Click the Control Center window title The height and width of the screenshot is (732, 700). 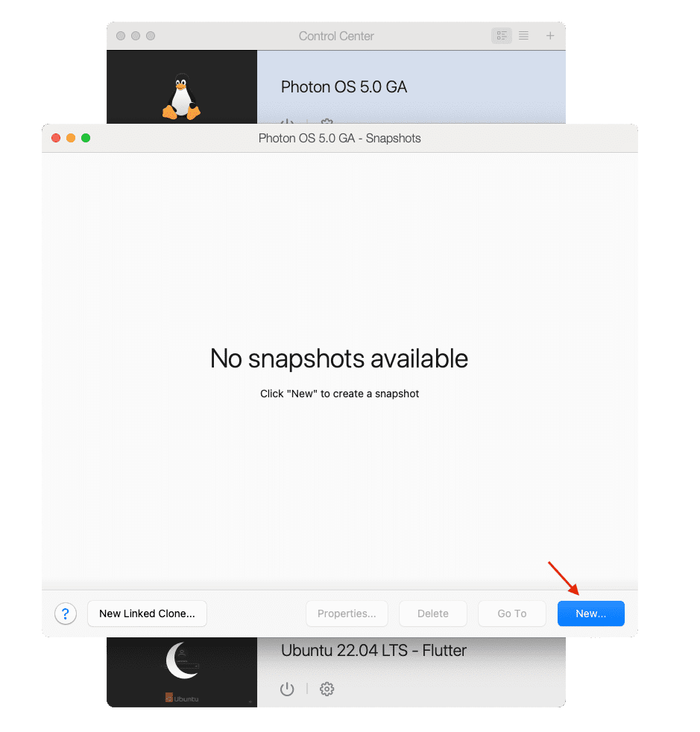336,36
